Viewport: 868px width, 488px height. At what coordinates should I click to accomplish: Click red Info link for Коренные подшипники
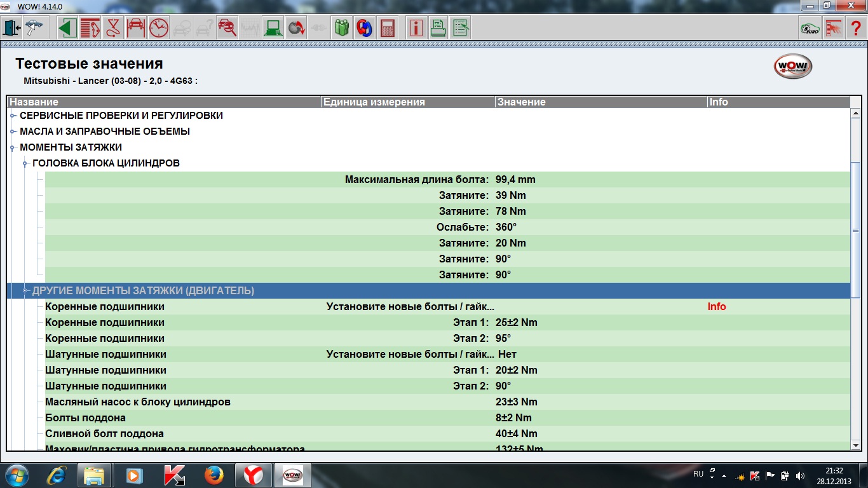tap(716, 306)
